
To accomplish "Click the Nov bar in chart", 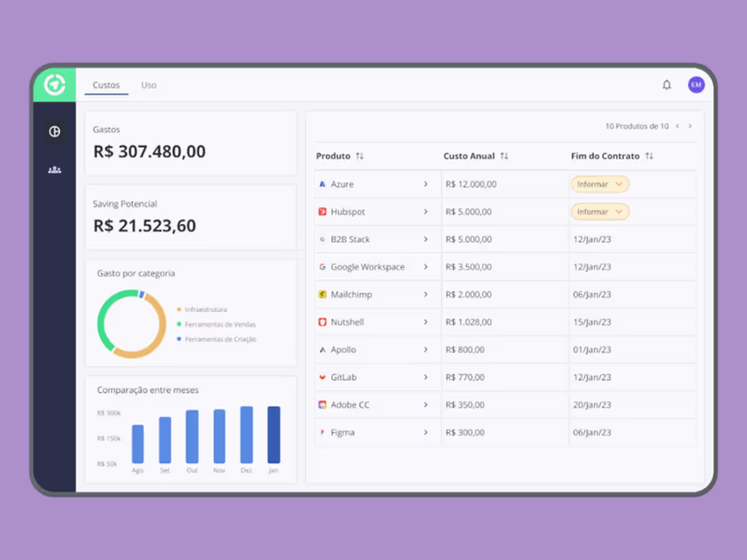I will pyautogui.click(x=219, y=436).
